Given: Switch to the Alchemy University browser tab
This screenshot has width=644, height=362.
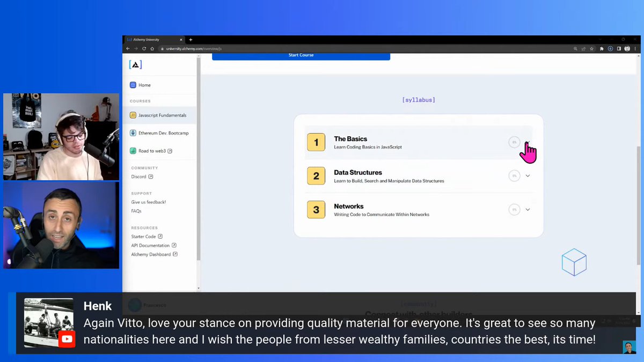Looking at the screenshot, I should click(155, 40).
